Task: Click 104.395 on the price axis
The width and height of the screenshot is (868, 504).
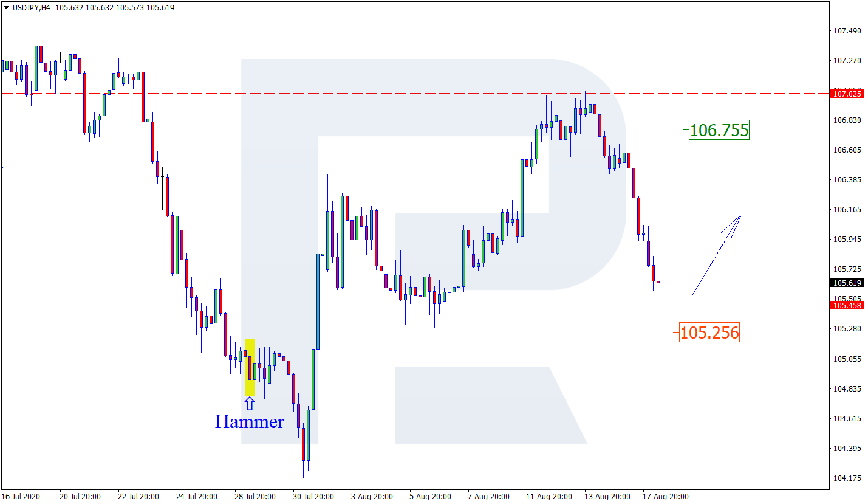Action: [x=848, y=449]
